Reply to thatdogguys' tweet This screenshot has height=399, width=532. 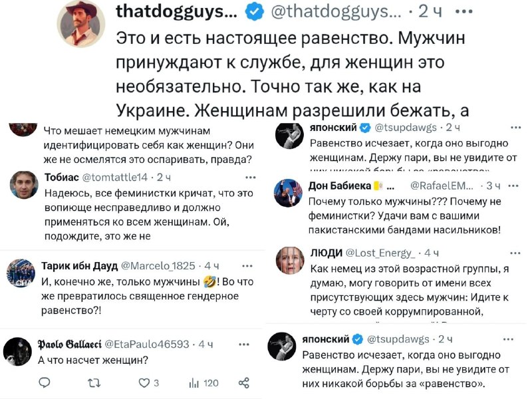point(44,381)
